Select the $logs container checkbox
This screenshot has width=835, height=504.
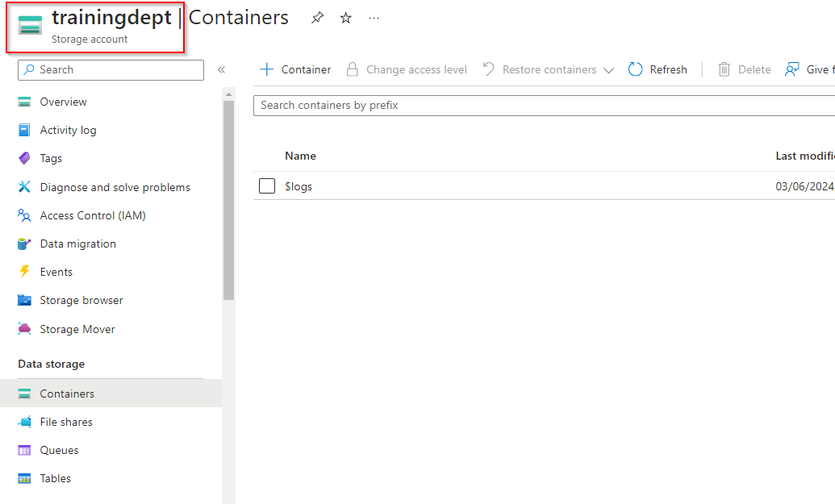click(x=267, y=186)
